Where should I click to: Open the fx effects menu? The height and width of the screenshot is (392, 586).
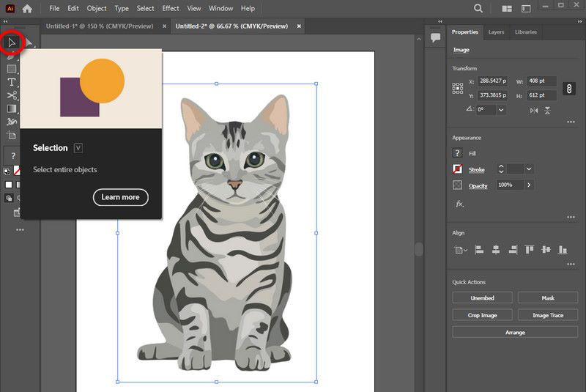[460, 204]
